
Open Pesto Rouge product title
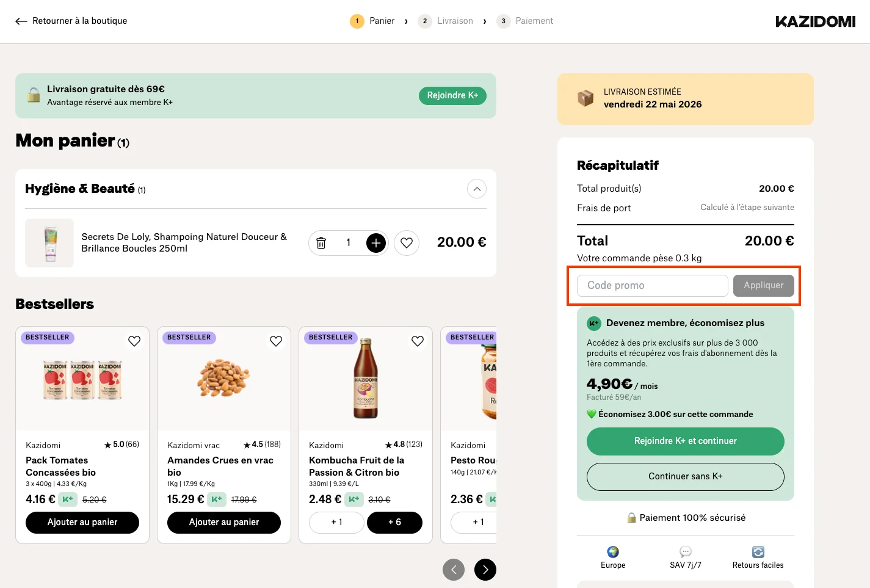coord(473,460)
